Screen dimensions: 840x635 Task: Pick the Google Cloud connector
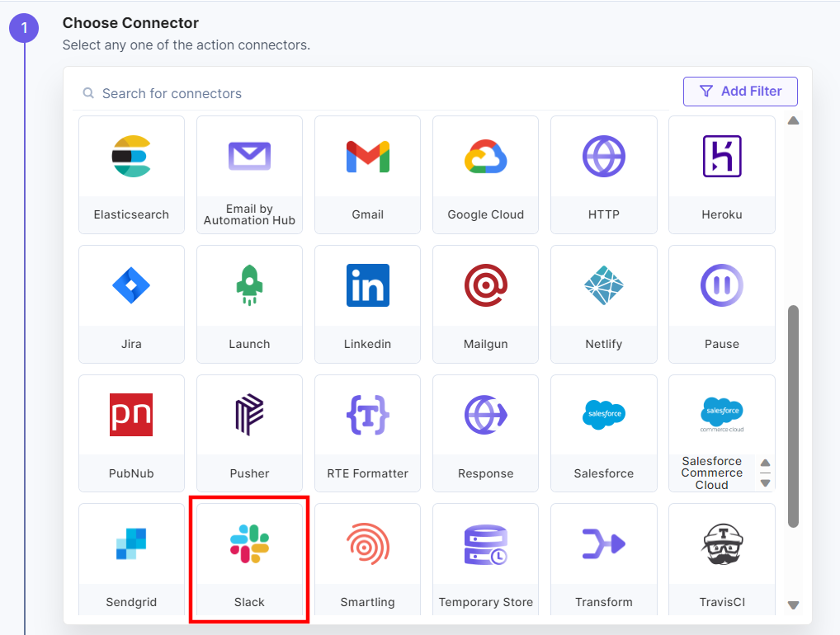(x=485, y=175)
